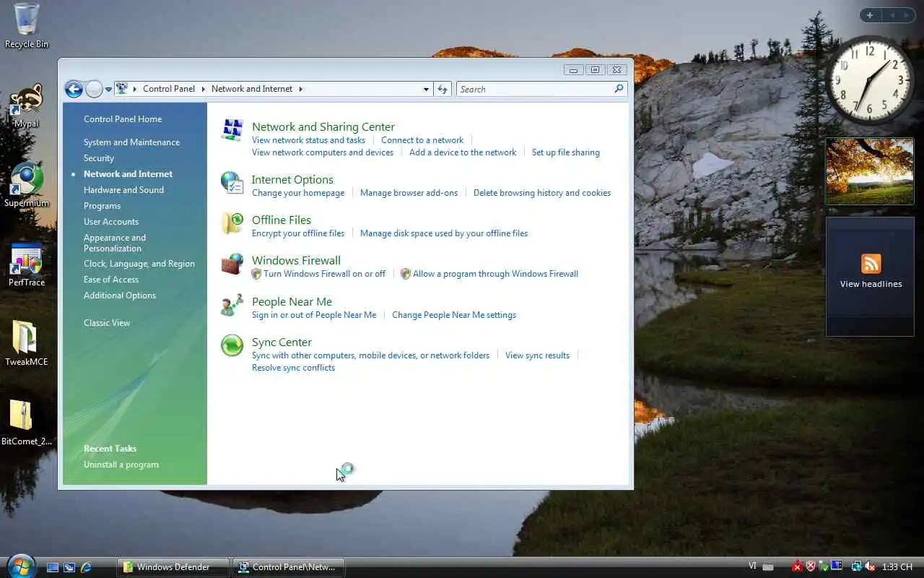The height and width of the screenshot is (578, 924).
Task: Expand breadcrumb arrow after Network and Internet
Action: coord(300,89)
